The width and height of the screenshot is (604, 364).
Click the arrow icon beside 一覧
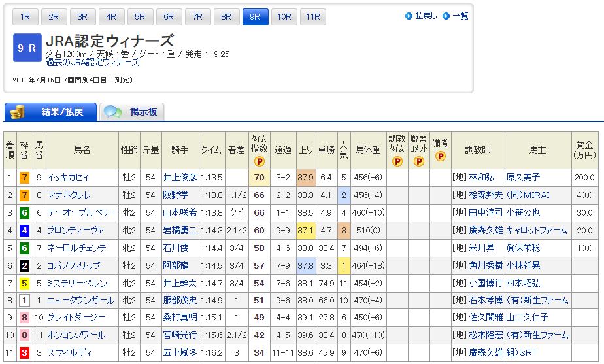point(446,16)
